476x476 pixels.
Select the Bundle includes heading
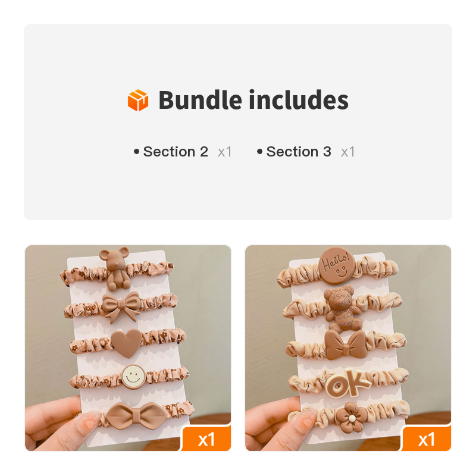253,100
